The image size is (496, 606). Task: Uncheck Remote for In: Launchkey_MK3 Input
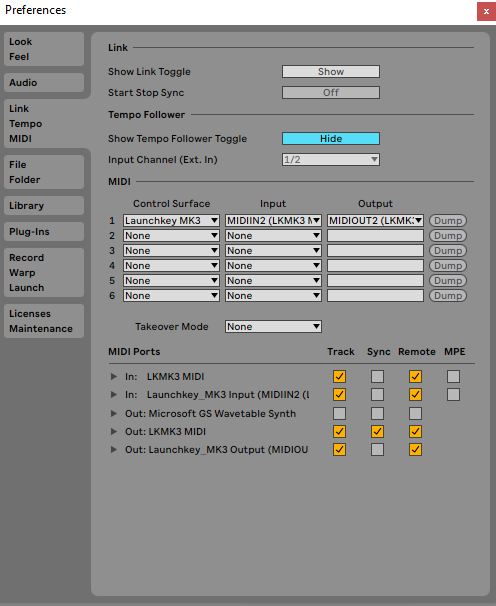(x=415, y=395)
